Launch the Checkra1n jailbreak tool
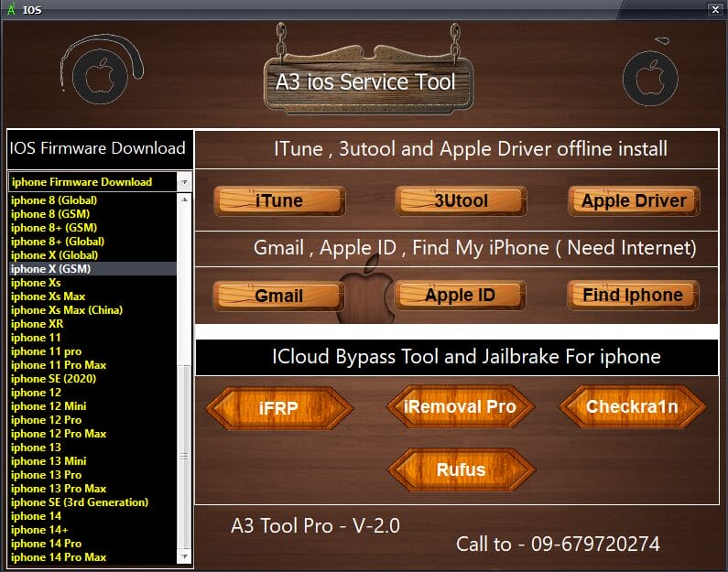Image resolution: width=728 pixels, height=572 pixels. tap(632, 406)
